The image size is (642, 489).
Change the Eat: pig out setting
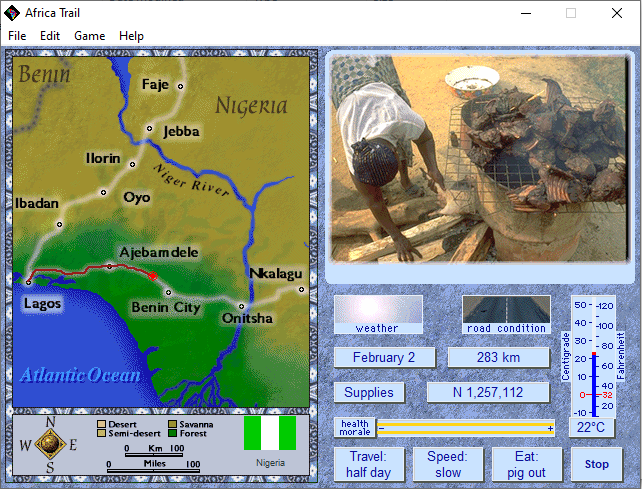pos(524,464)
